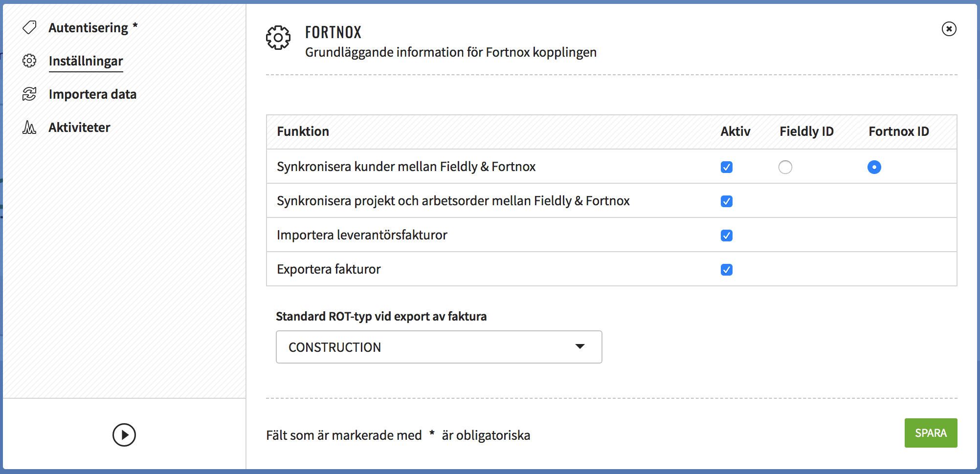This screenshot has width=980, height=474.
Task: Click 'Importera leverantörsfakturor' row text
Action: point(362,235)
